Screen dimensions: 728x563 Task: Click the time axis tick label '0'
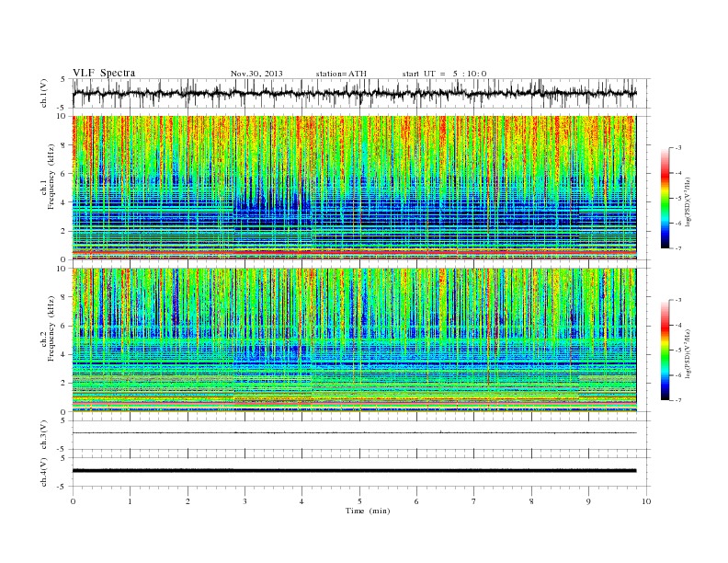pos(73,501)
